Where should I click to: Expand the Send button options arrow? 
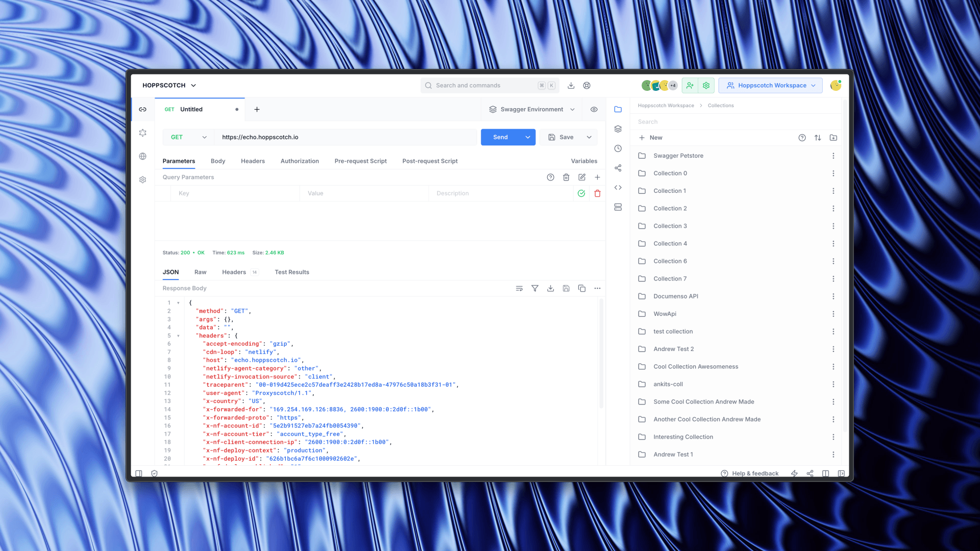(x=527, y=137)
